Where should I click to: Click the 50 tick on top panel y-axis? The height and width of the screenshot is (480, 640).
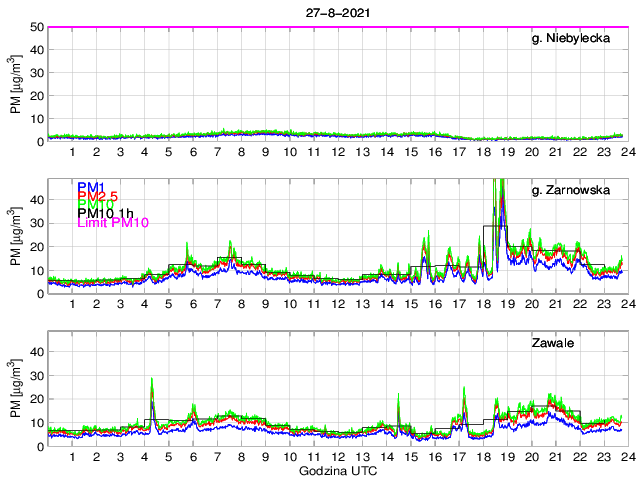click(x=35, y=27)
